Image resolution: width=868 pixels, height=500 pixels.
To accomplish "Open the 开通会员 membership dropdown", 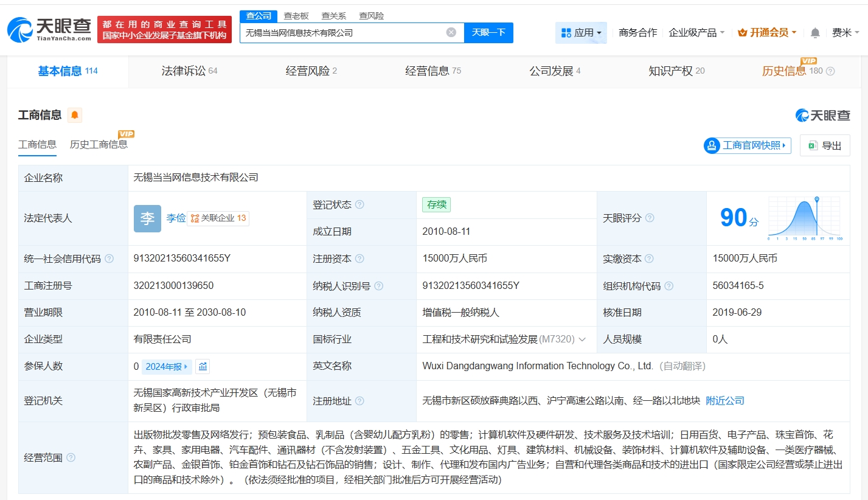I will click(x=766, y=33).
